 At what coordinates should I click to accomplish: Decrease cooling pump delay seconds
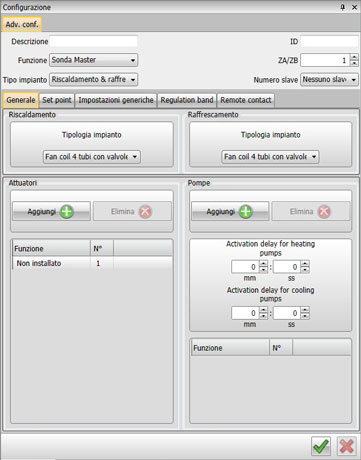(x=305, y=316)
